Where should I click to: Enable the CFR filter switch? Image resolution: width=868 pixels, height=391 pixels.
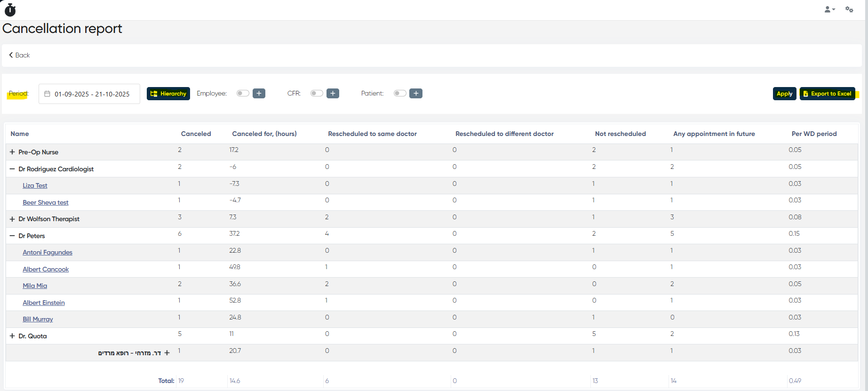coord(317,93)
